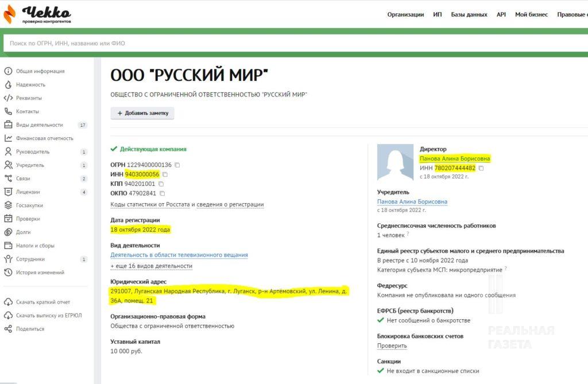588x384 pixels.
Task: Open the Организации menu
Action: tap(405, 14)
